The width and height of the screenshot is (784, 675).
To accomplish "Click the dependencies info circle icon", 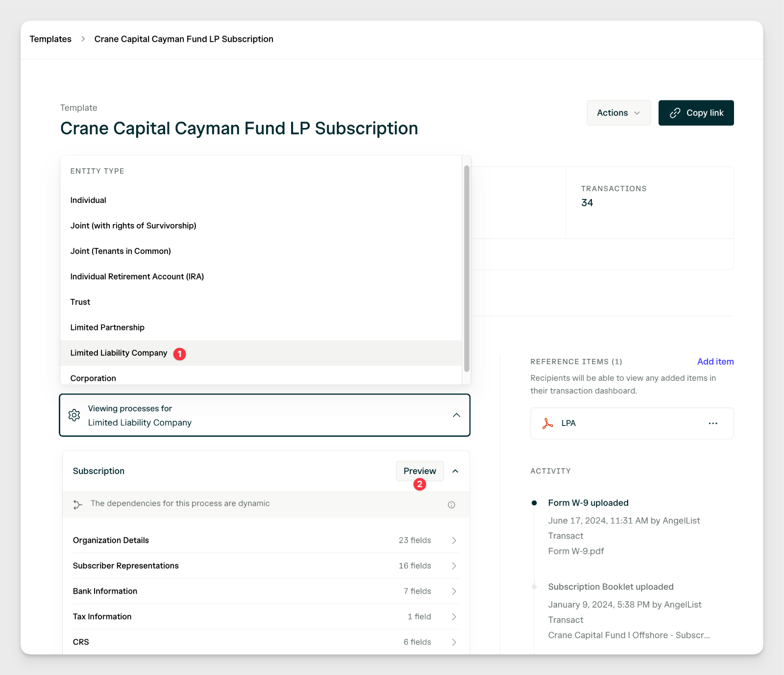I will (451, 505).
